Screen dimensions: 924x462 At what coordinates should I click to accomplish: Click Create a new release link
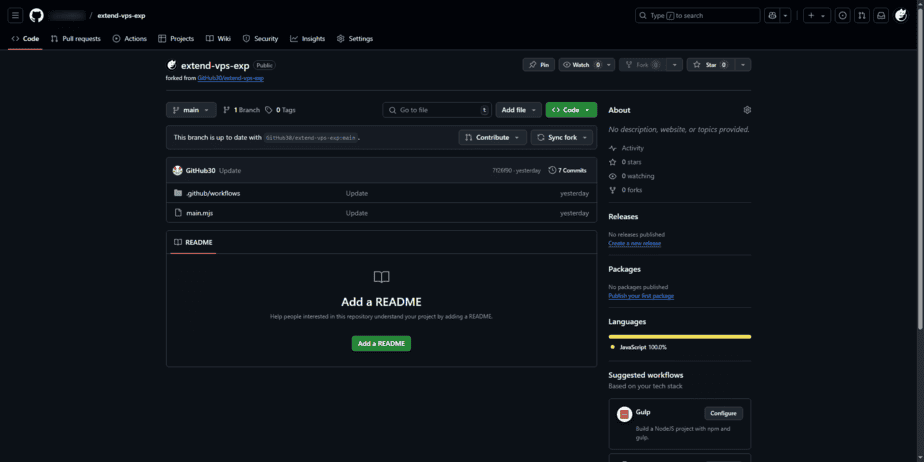point(635,243)
